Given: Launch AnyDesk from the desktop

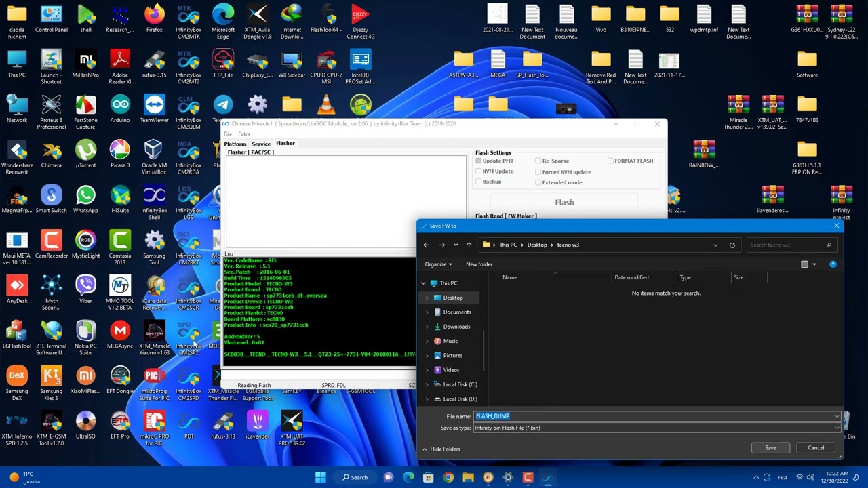Looking at the screenshot, I should pyautogui.click(x=17, y=289).
